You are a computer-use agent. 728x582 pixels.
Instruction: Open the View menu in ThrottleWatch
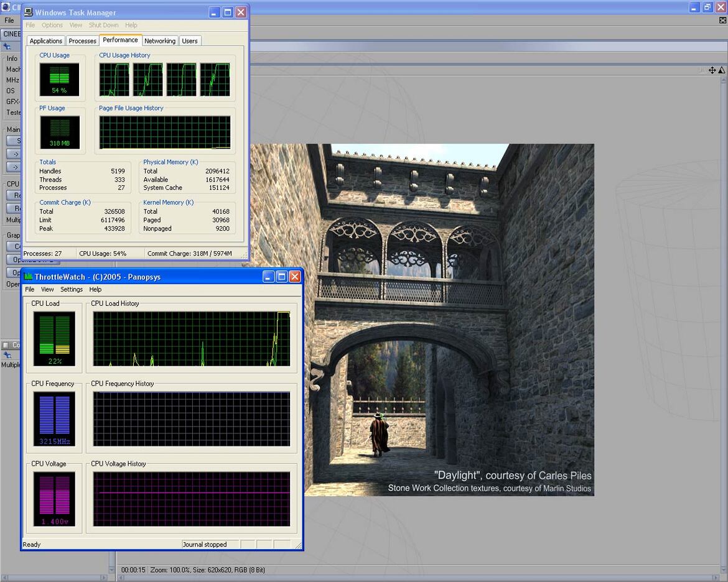[47, 289]
